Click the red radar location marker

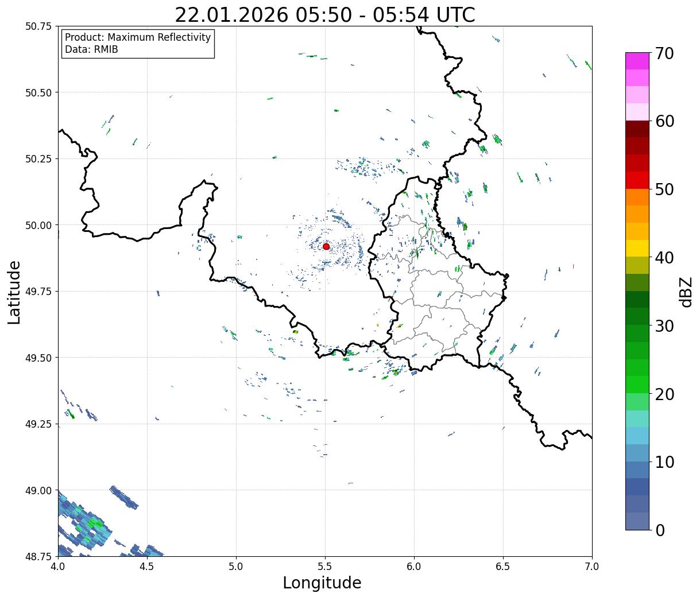pos(326,246)
